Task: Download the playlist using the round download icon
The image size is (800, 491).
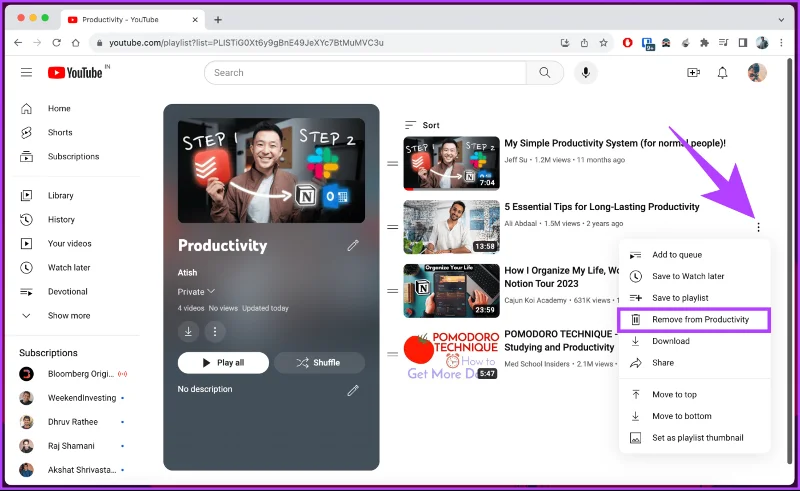Action: pos(188,331)
